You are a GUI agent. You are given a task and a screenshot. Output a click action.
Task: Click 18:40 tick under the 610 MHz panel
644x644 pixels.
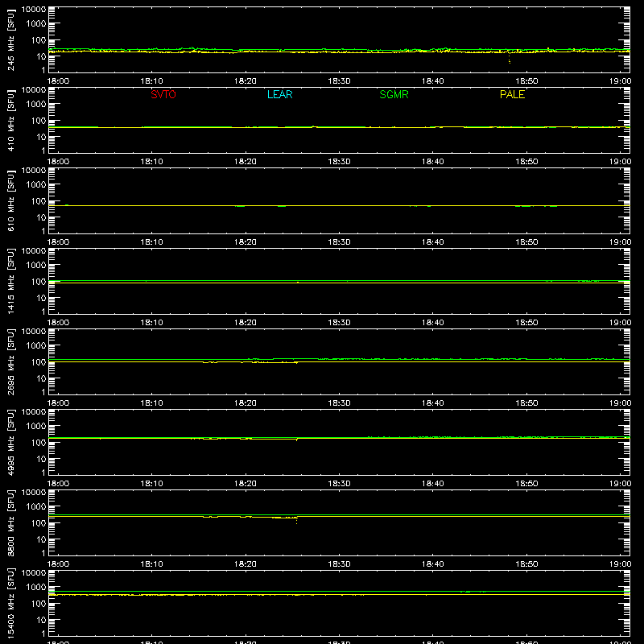[433, 242]
